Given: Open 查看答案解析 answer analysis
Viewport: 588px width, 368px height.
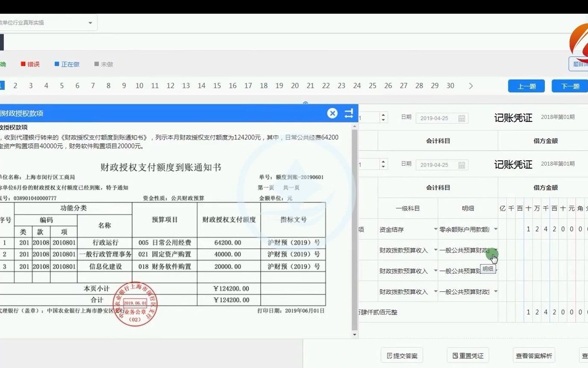Looking at the screenshot, I should [x=534, y=356].
